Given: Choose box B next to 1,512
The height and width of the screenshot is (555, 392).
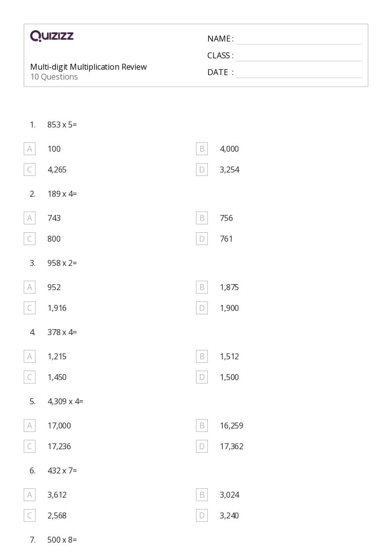Looking at the screenshot, I should click(202, 356).
